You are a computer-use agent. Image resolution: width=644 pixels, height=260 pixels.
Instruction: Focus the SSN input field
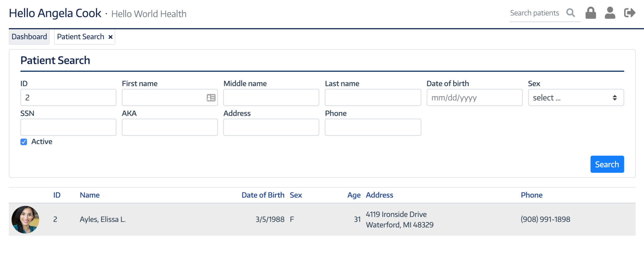(x=68, y=127)
